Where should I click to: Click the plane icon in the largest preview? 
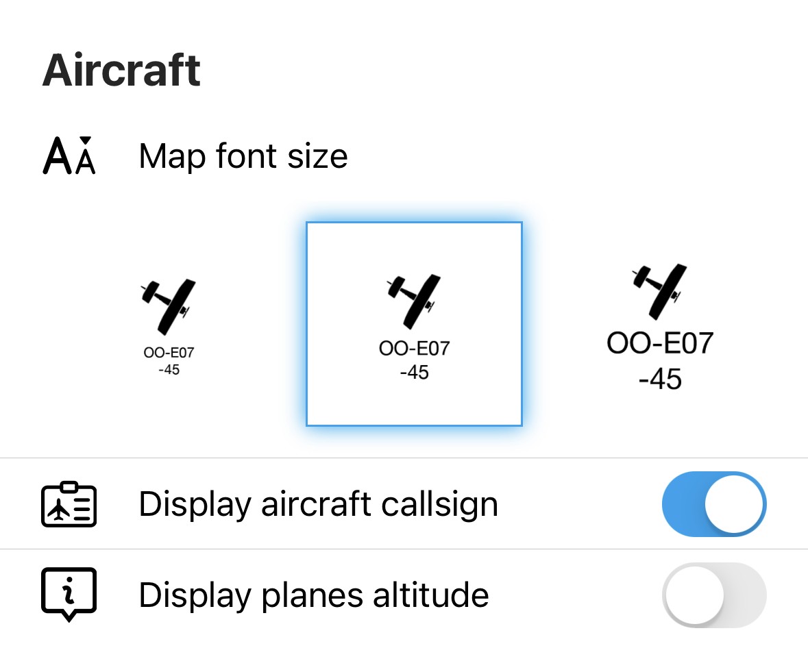click(x=659, y=291)
